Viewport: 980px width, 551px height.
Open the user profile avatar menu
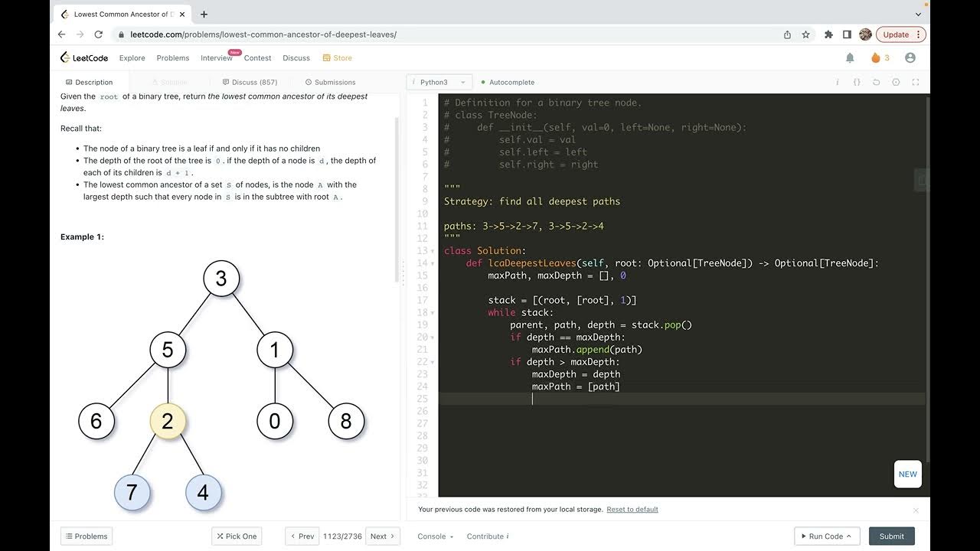tap(910, 57)
